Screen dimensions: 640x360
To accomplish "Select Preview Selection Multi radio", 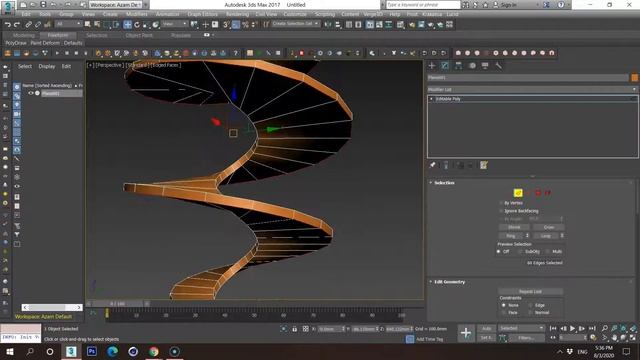I will pos(548,251).
